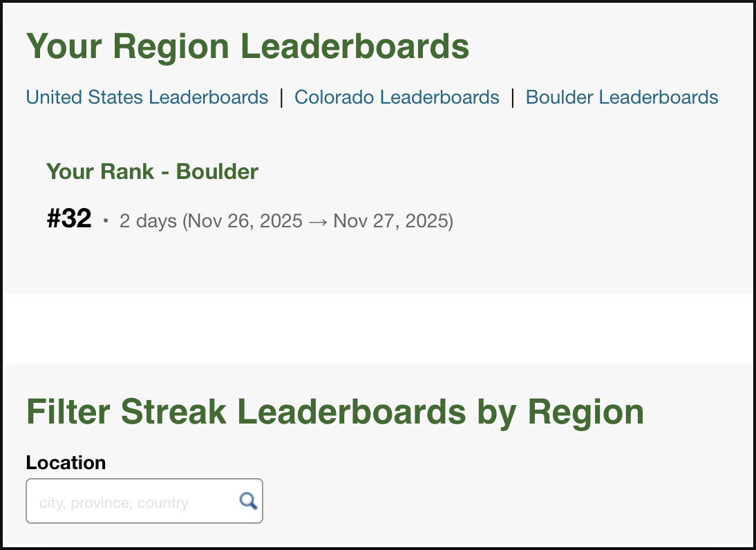Image resolution: width=756 pixels, height=550 pixels.
Task: Click the #32 rank number
Action: click(69, 220)
